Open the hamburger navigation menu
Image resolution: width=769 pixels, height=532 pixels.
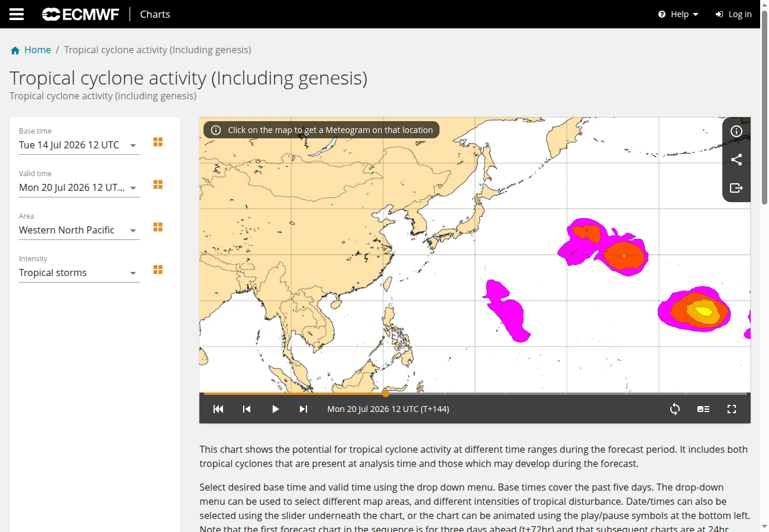(17, 14)
